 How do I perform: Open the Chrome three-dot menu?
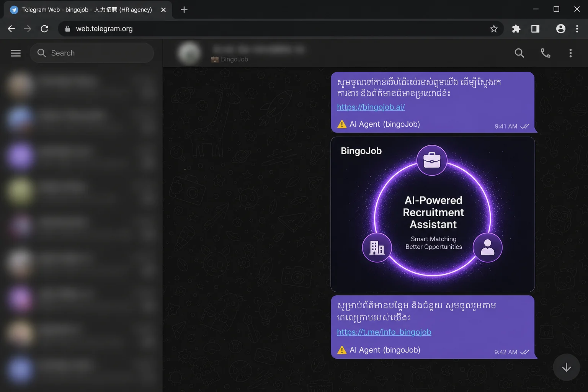click(x=577, y=29)
